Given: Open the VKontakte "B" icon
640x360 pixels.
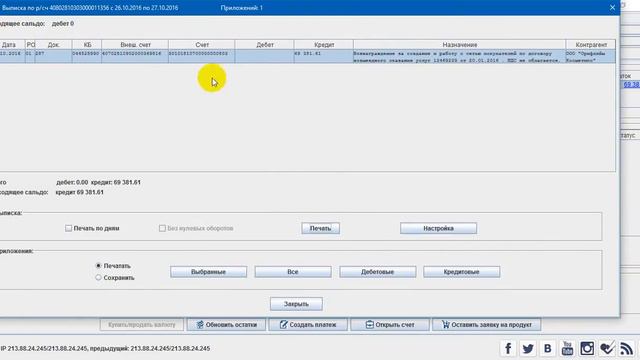Looking at the screenshot, I should pyautogui.click(x=547, y=349).
